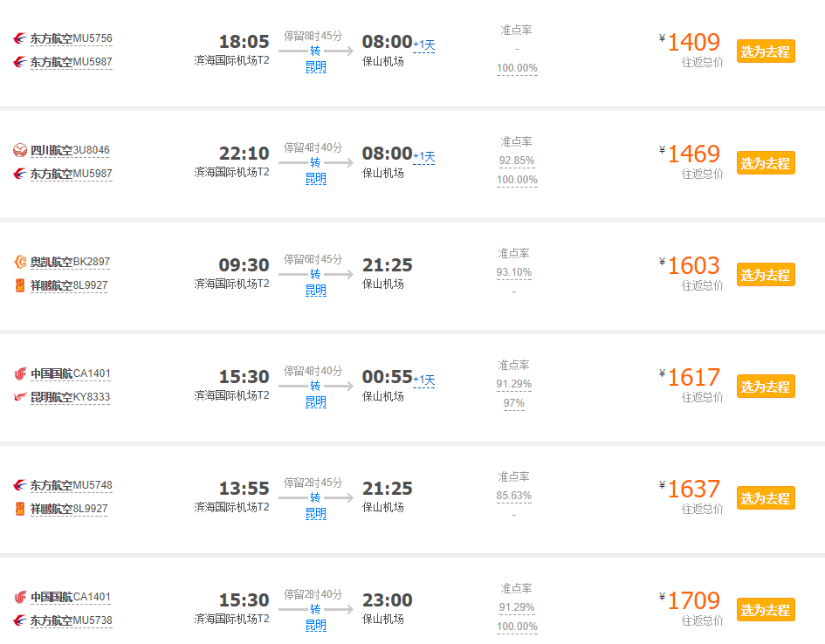Open flight details for 四川航空3U8046
Viewport: 825px width, 644px height.
(70, 150)
